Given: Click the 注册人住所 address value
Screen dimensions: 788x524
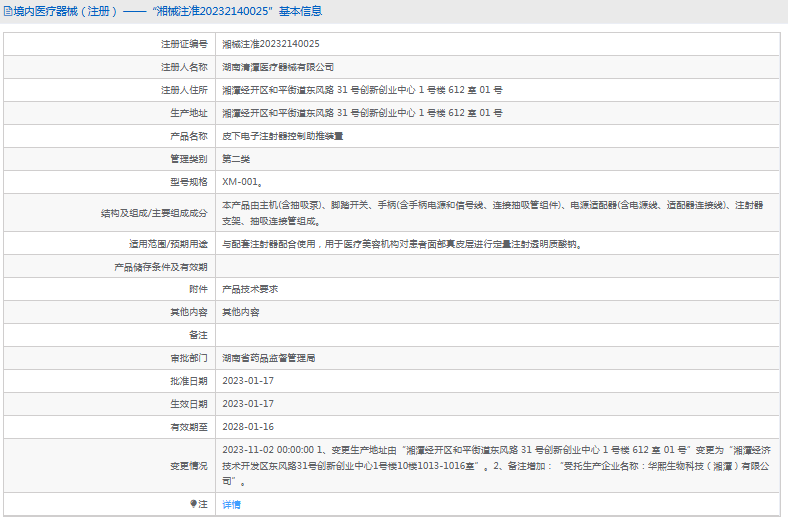Looking at the screenshot, I should [x=362, y=90].
